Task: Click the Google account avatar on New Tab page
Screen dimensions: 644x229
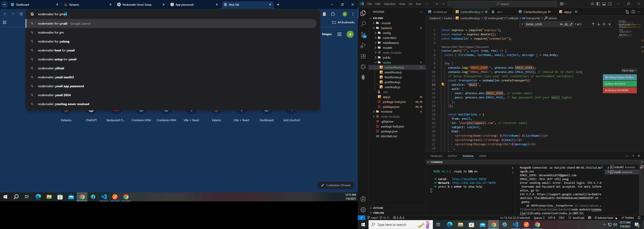Action: point(350,34)
